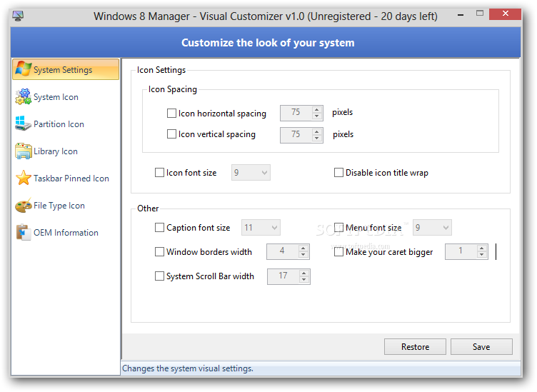537x392 pixels.
Task: Click the System Settings Windows flag icon
Action: 24,69
